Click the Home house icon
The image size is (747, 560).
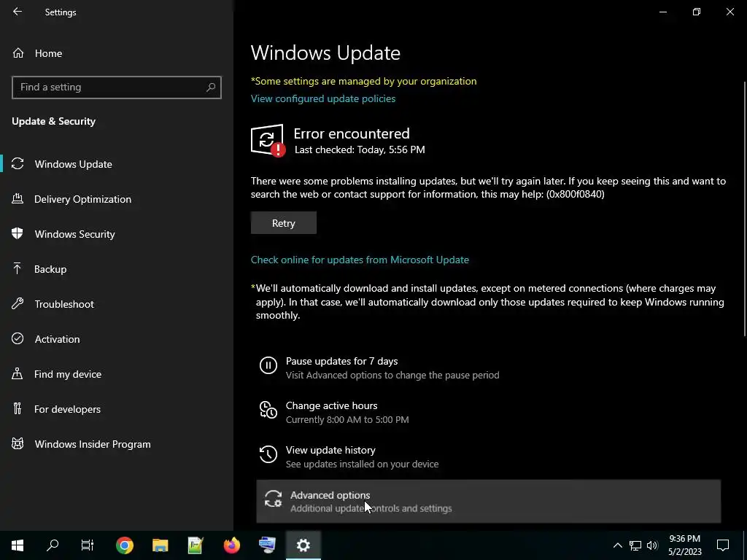[x=18, y=52]
